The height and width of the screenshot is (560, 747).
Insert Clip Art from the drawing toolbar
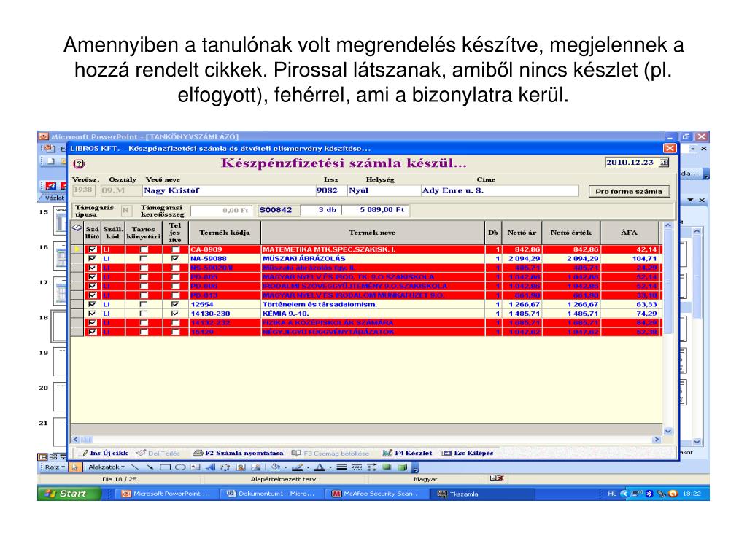241,467
